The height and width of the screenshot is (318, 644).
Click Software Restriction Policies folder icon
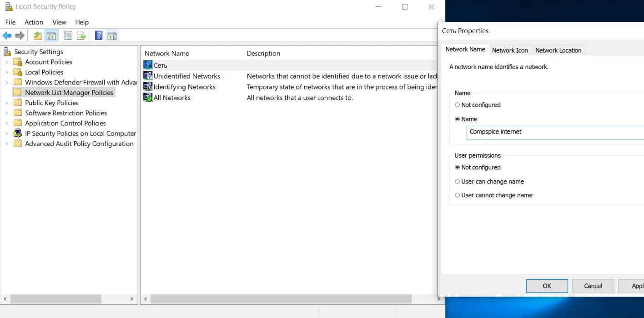(x=18, y=113)
